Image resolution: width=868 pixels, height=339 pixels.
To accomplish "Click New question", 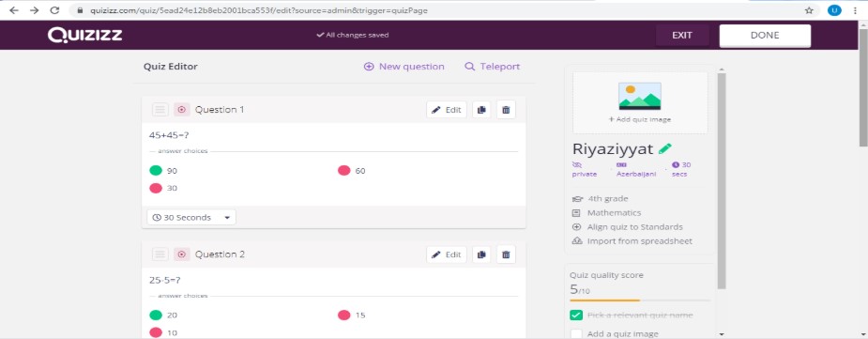I will click(x=404, y=67).
